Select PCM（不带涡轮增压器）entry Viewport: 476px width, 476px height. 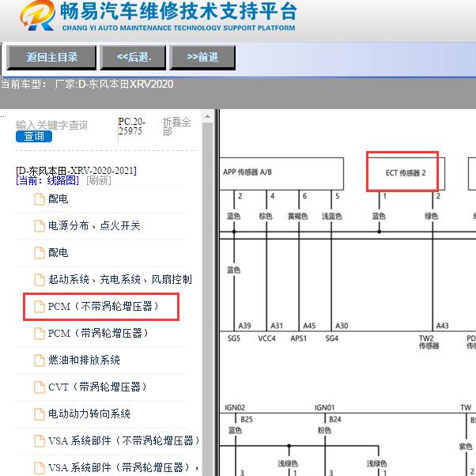(104, 307)
